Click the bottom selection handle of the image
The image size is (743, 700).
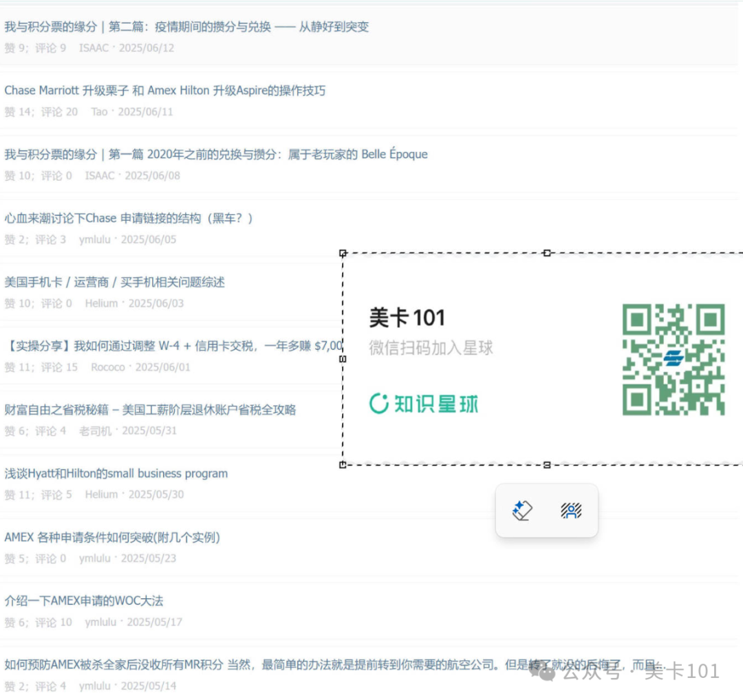547,465
